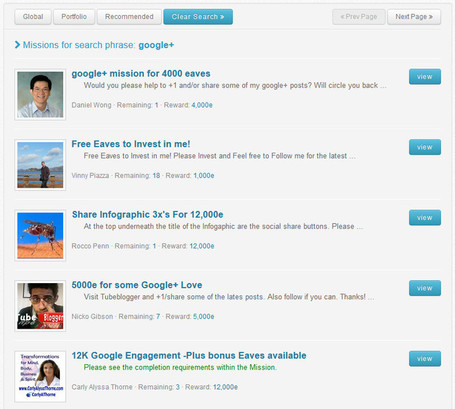View the google+ mission for 4000 eaves
The width and height of the screenshot is (455, 409).
[x=425, y=77]
